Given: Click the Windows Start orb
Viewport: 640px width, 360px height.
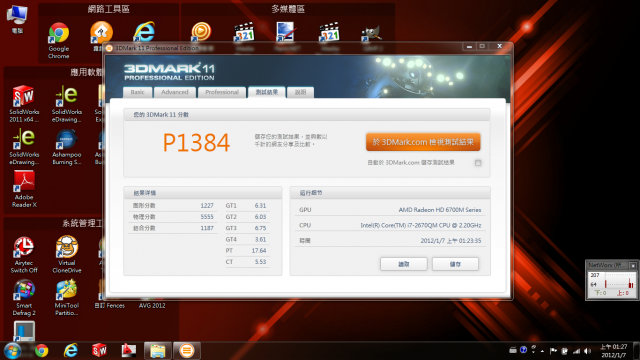Looking at the screenshot, I should (x=12, y=351).
